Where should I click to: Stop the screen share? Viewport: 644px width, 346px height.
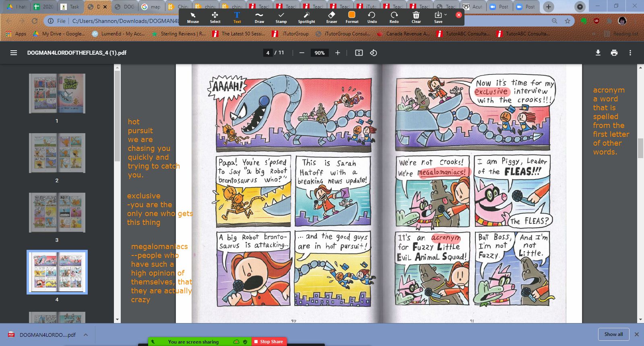(x=268, y=342)
